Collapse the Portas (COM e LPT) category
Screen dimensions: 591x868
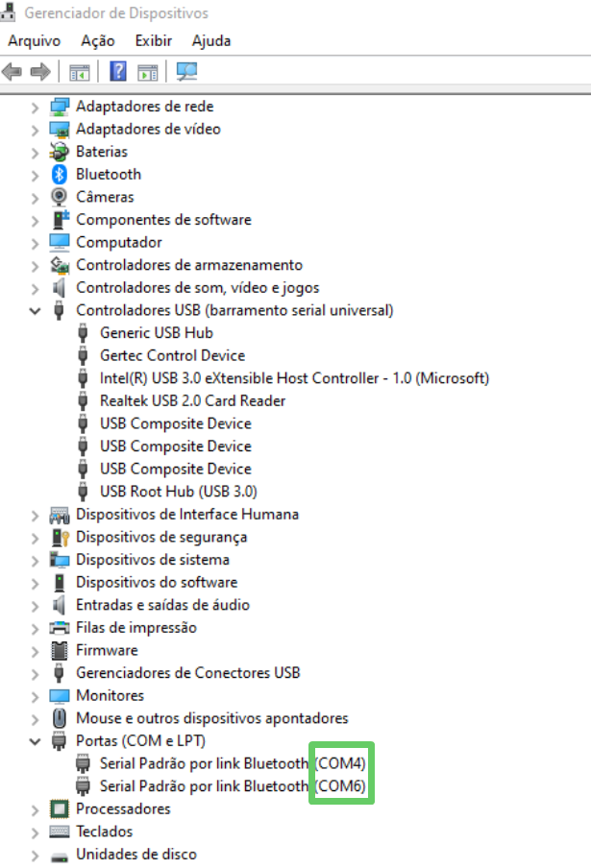(35, 741)
